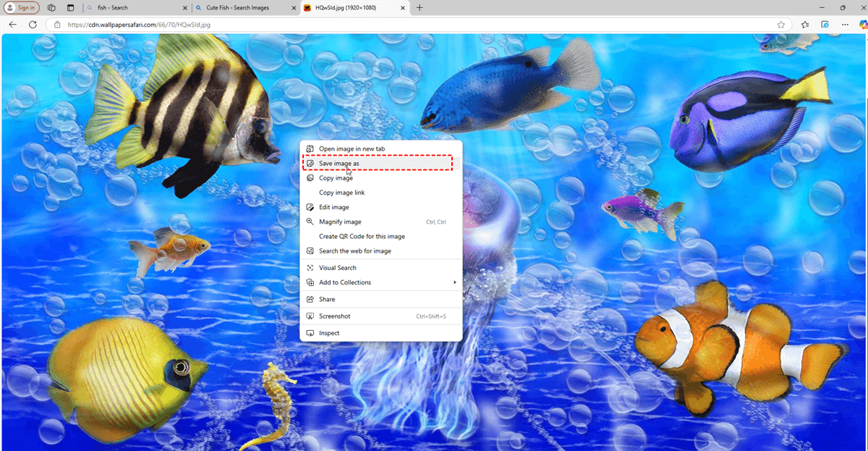Open the Workspaces icon beside Sign in
Image resolution: width=868 pixels, height=451 pixels.
point(51,8)
